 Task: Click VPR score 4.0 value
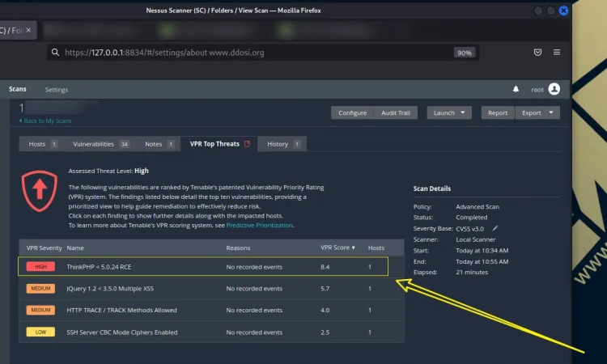pos(325,311)
